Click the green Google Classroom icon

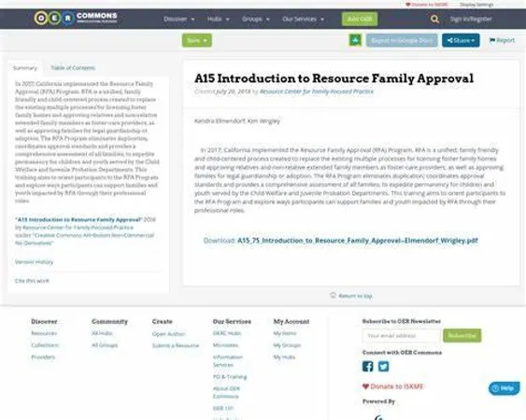(x=356, y=40)
